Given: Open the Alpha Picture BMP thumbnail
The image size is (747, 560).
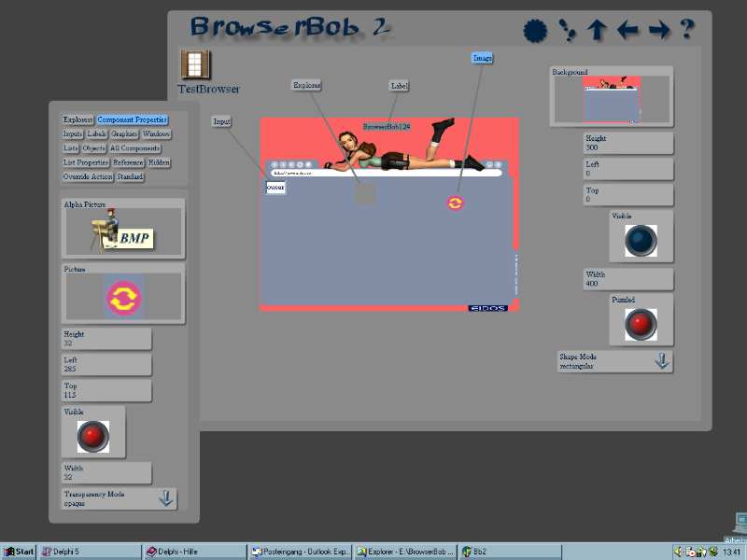Looking at the screenshot, I should [123, 231].
